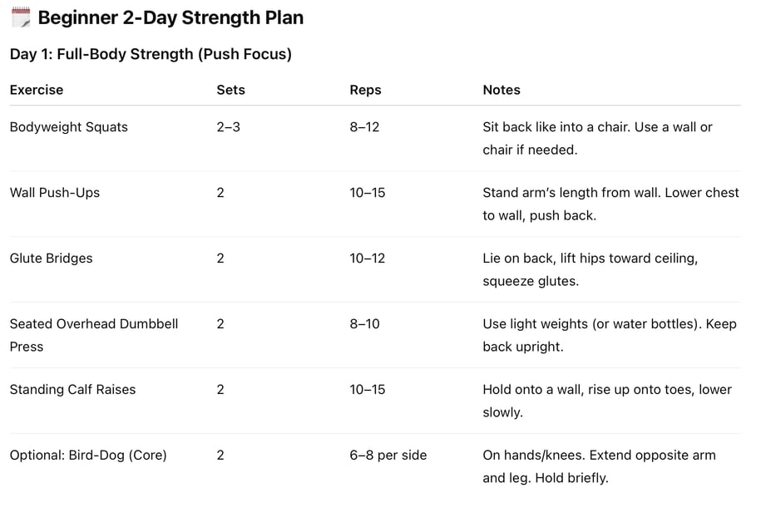The width and height of the screenshot is (761, 532).
Task: Click Seated Overhead Dumbbell Press cell
Action: (94, 335)
